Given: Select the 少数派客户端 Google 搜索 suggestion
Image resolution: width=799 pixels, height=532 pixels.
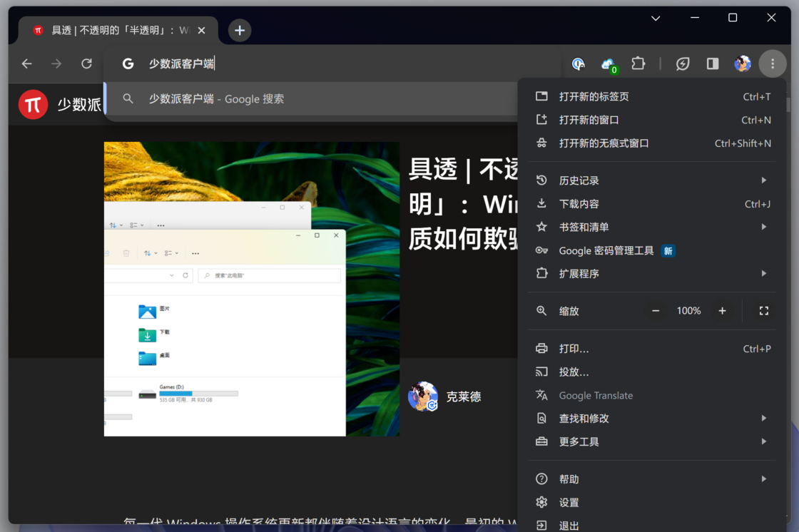Looking at the screenshot, I should pos(216,99).
